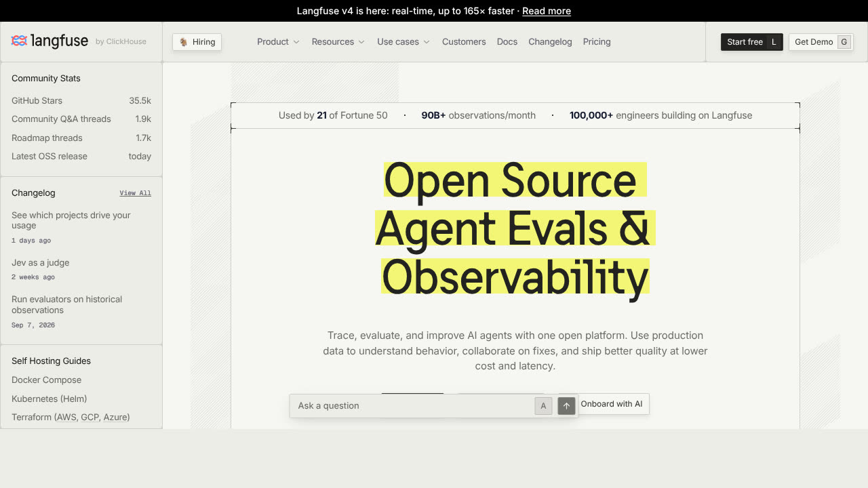Click the Langfuse logo icon
This screenshot has height=488, width=868.
click(19, 41)
